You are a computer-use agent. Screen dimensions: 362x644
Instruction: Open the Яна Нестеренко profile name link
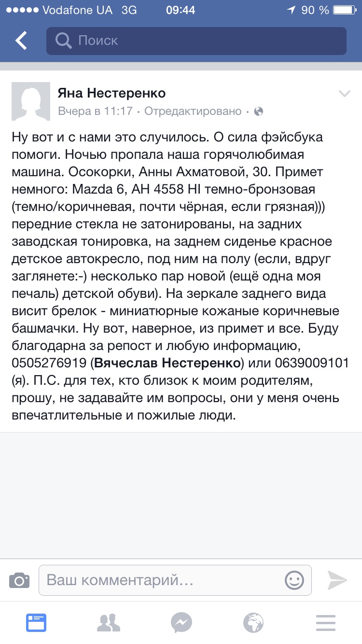(x=111, y=93)
